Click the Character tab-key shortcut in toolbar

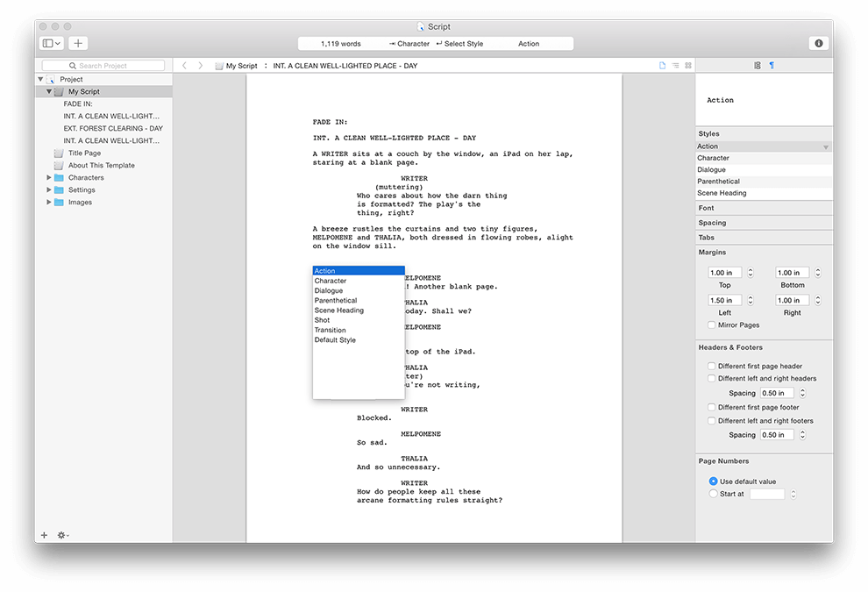[409, 44]
